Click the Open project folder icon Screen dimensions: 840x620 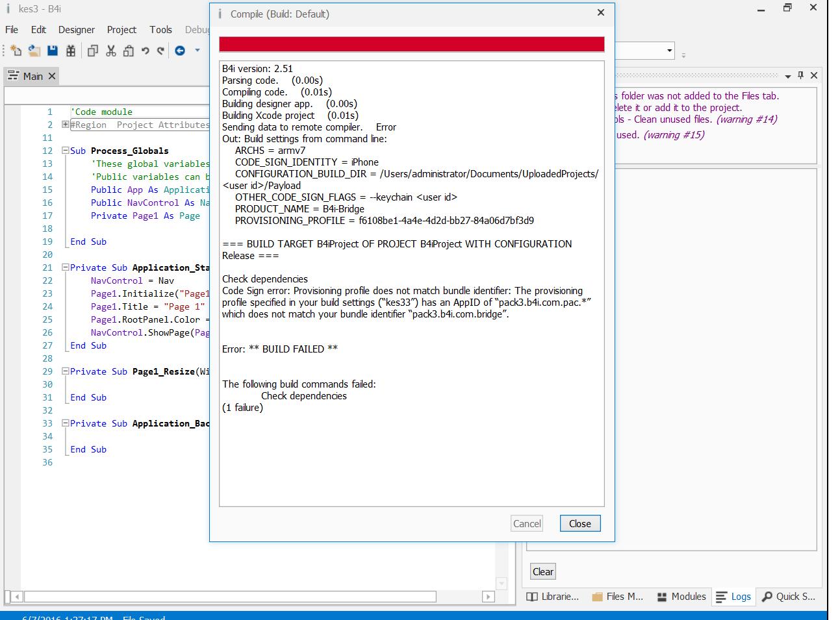coord(34,51)
